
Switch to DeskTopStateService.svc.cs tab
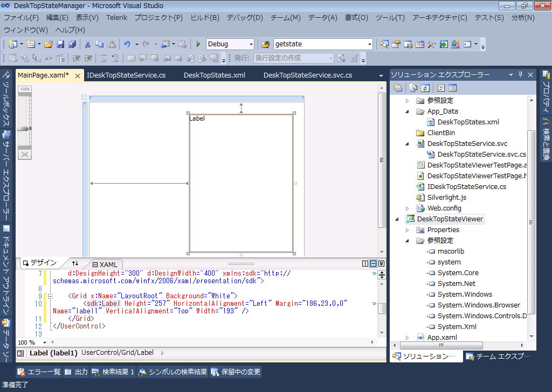coord(308,75)
